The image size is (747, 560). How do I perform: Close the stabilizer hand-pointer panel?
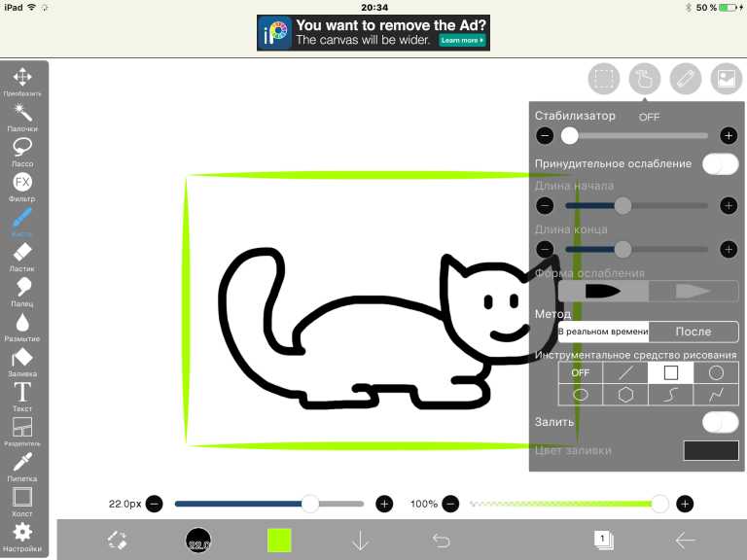645,79
